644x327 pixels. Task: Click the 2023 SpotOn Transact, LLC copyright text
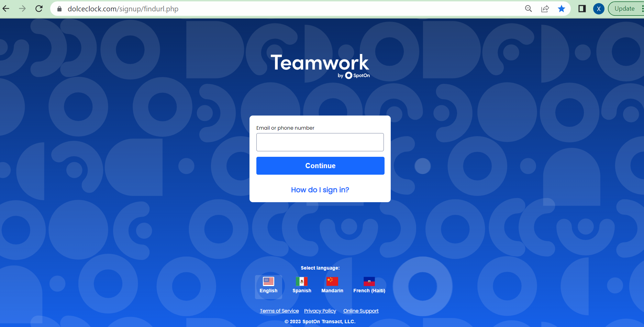(320, 321)
